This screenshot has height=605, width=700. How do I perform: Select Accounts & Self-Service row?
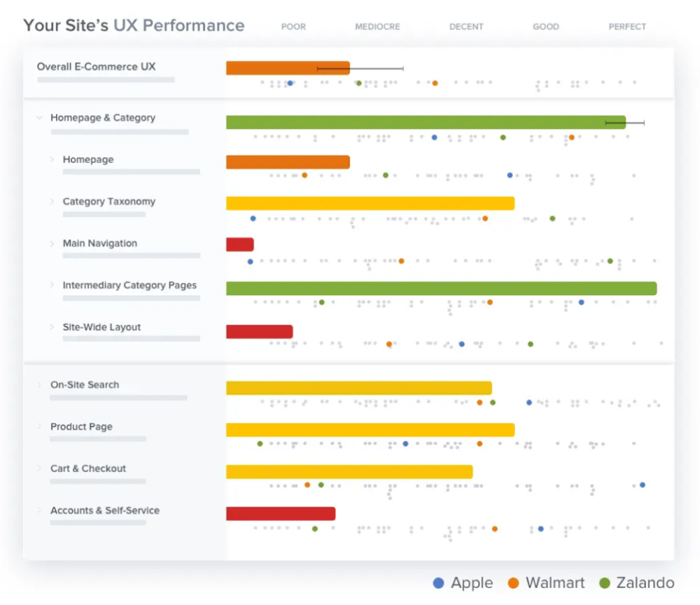(x=105, y=510)
